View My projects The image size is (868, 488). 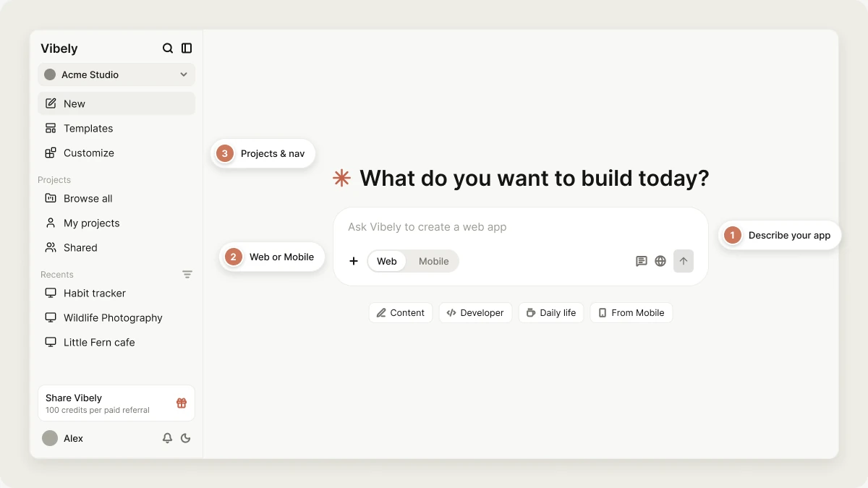(x=116, y=223)
